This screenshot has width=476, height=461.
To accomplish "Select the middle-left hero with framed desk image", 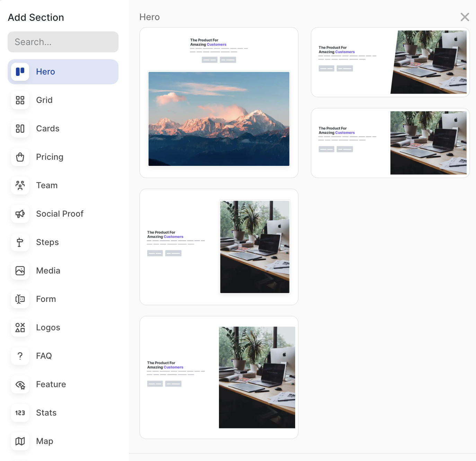I will tap(219, 247).
